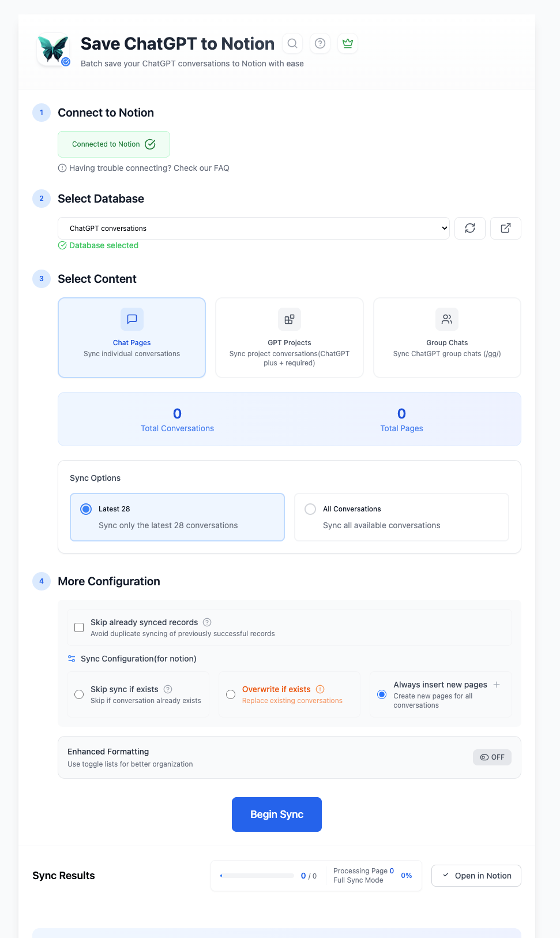
Task: Click the Enhanced Formatting label
Action: click(108, 752)
